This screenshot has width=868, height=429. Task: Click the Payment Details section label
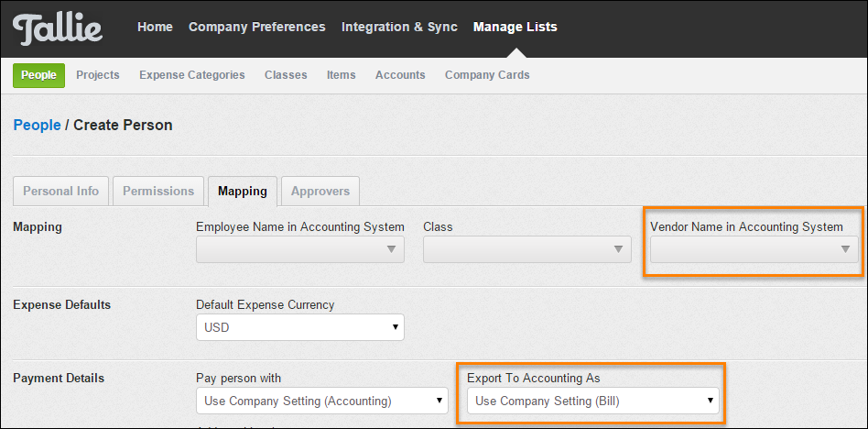(x=59, y=379)
